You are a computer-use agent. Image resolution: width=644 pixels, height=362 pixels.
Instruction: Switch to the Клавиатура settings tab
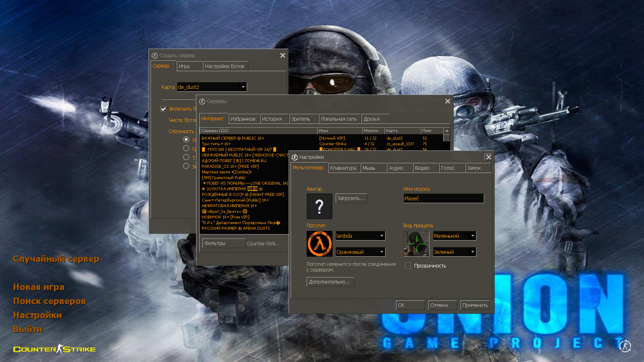click(343, 168)
